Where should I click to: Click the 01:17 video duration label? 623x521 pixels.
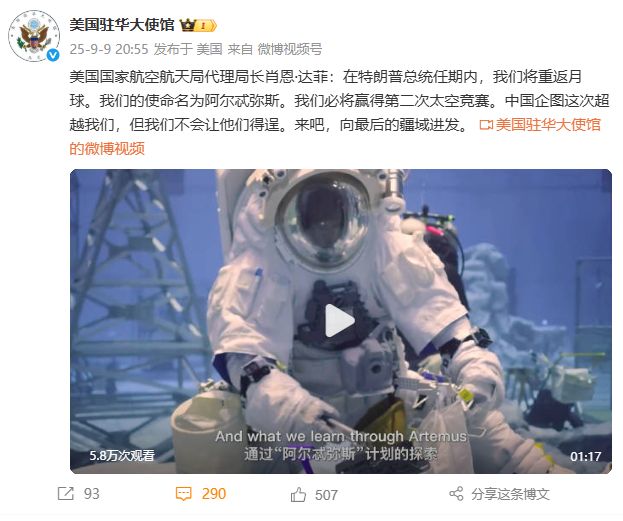coord(585,456)
